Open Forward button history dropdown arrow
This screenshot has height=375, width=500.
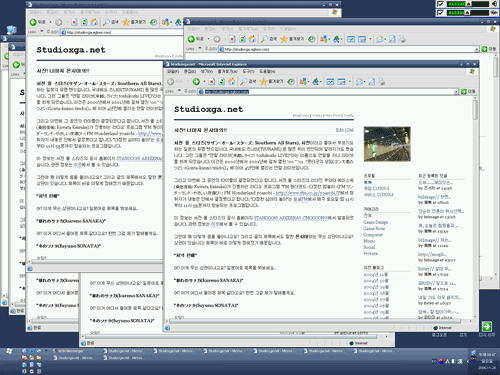204,82
